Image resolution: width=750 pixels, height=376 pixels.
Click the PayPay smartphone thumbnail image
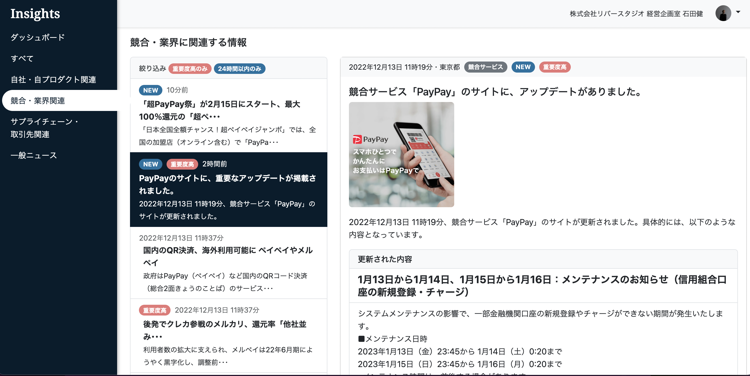(x=401, y=155)
